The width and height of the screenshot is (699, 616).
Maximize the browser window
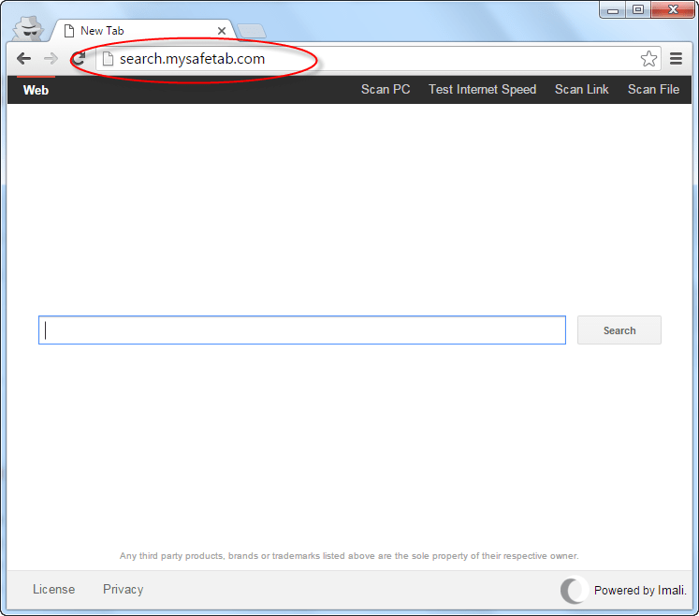tap(638, 9)
